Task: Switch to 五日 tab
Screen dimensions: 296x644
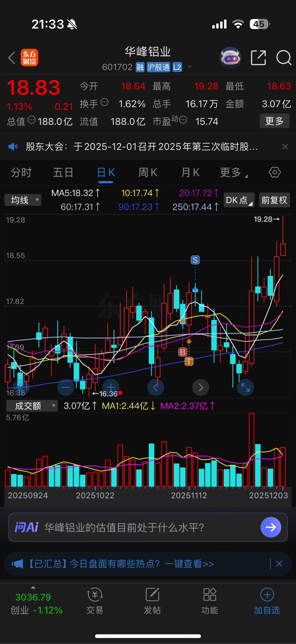Action: [63, 172]
